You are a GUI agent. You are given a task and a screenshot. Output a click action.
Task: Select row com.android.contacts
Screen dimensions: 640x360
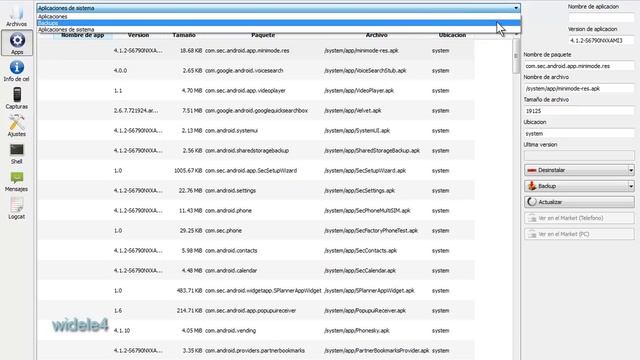point(256,251)
